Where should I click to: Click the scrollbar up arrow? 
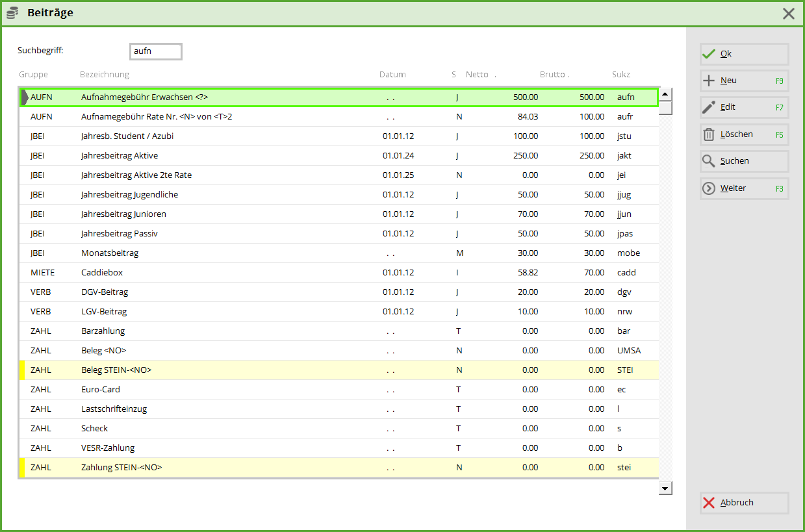click(665, 94)
